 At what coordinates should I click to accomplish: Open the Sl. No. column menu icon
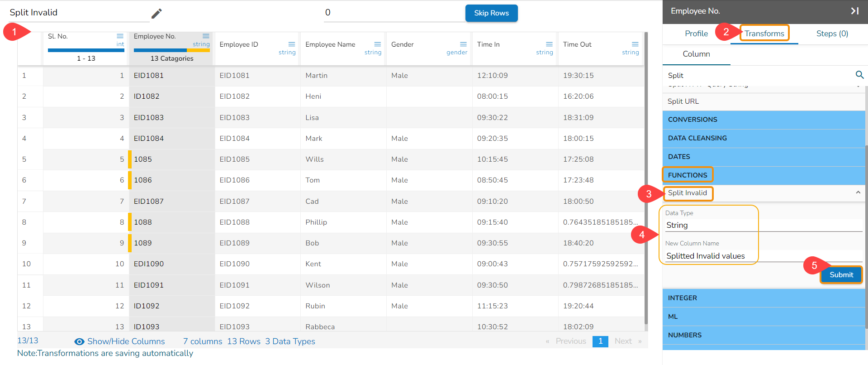120,36
